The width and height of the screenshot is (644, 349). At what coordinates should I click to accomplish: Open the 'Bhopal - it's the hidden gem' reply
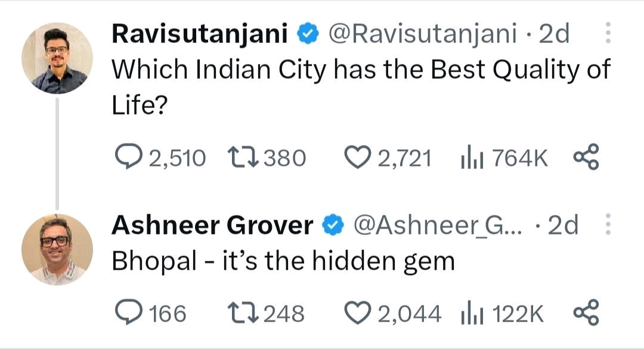[x=283, y=261]
